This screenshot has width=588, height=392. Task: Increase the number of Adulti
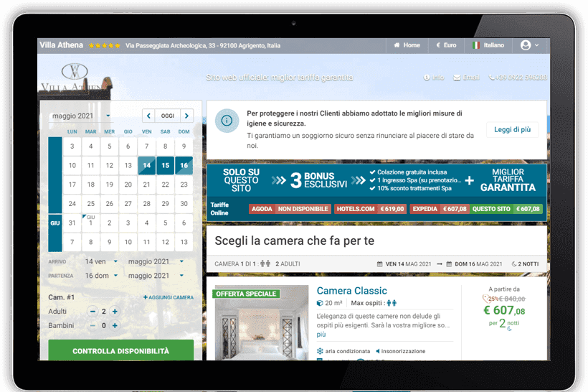(x=115, y=312)
